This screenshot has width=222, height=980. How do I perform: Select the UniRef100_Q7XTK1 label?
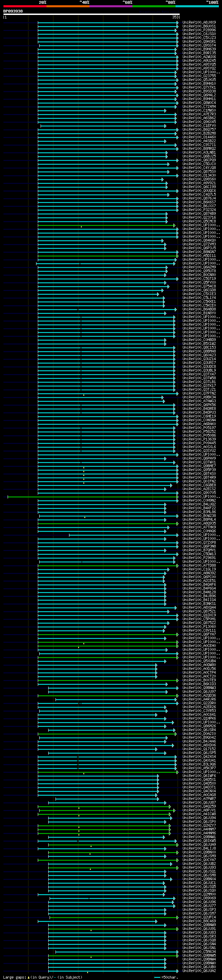(199, 88)
